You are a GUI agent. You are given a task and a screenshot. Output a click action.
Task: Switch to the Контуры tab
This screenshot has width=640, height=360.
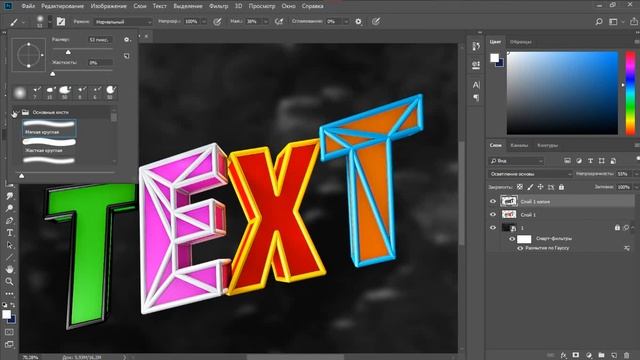click(x=547, y=145)
